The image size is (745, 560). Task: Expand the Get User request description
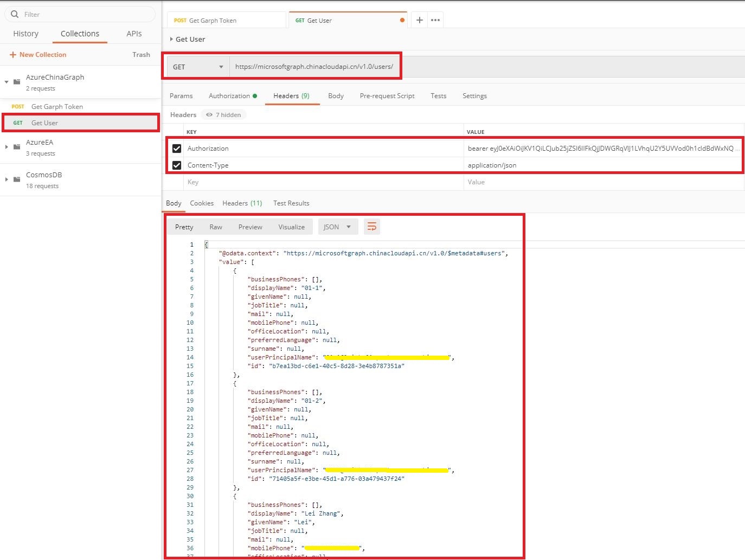coord(171,39)
